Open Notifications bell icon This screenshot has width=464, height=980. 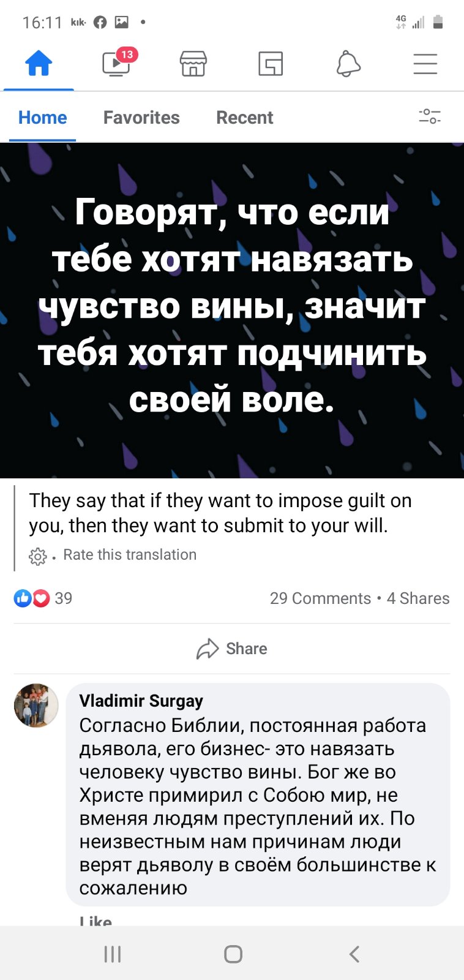coord(348,64)
